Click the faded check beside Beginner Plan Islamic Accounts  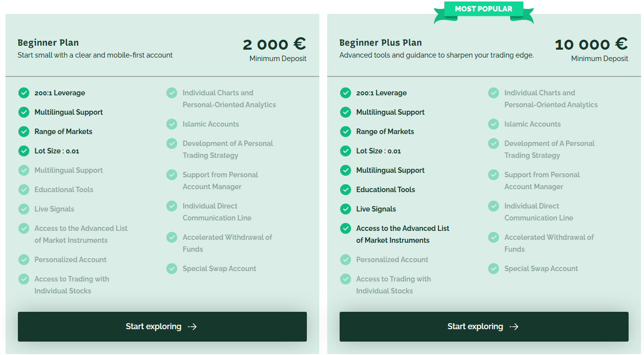point(172,124)
